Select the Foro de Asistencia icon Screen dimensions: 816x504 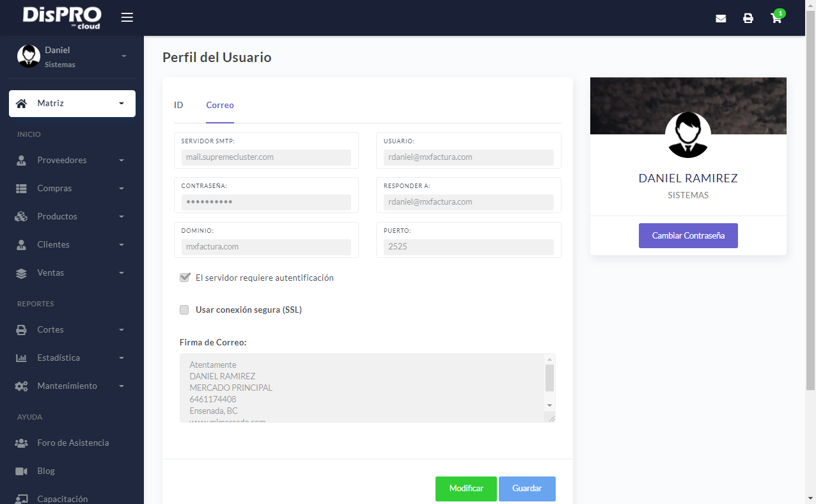20,443
